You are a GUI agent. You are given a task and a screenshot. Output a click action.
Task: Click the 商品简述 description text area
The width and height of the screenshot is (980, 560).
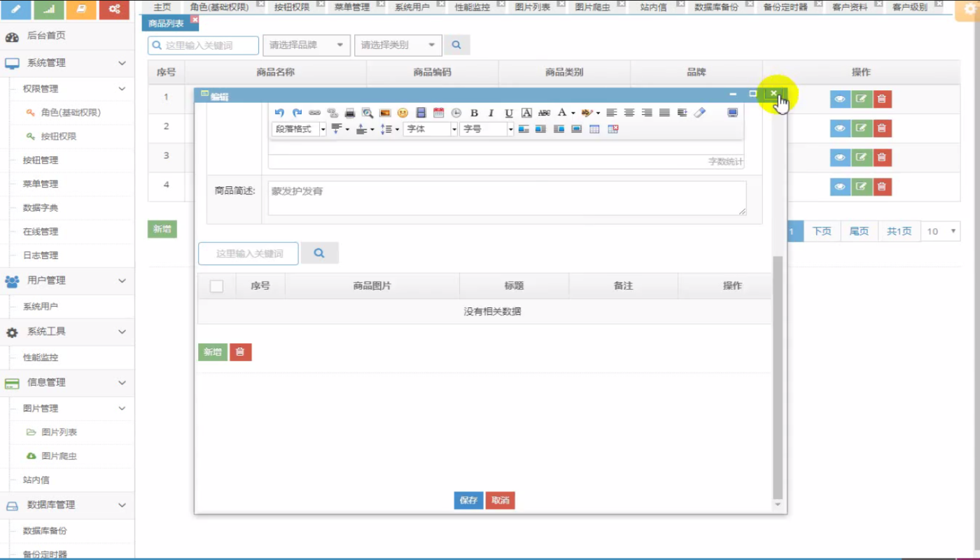507,198
